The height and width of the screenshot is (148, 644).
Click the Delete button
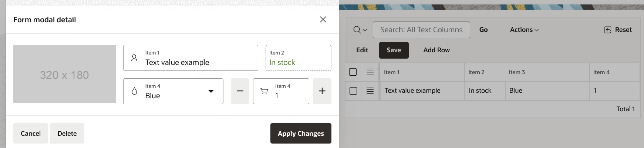(x=67, y=133)
